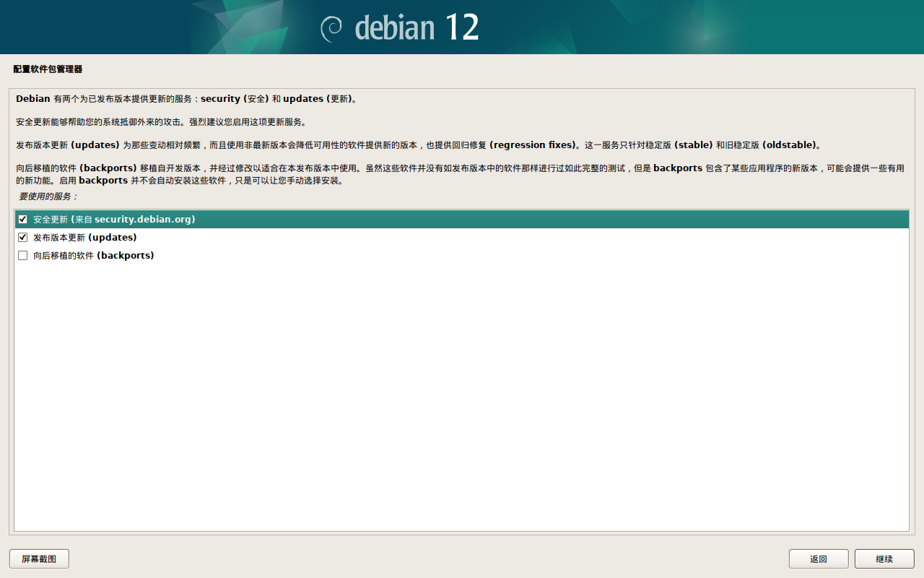Toggle the release updates (updates) checkbox

23,237
